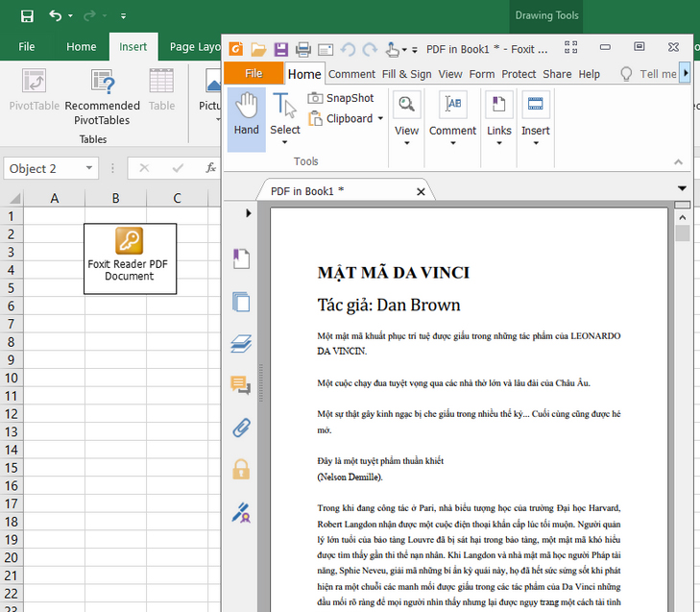Screen dimensions: 700x612
Task: Select the Excel Insert tab
Action: coord(133,46)
